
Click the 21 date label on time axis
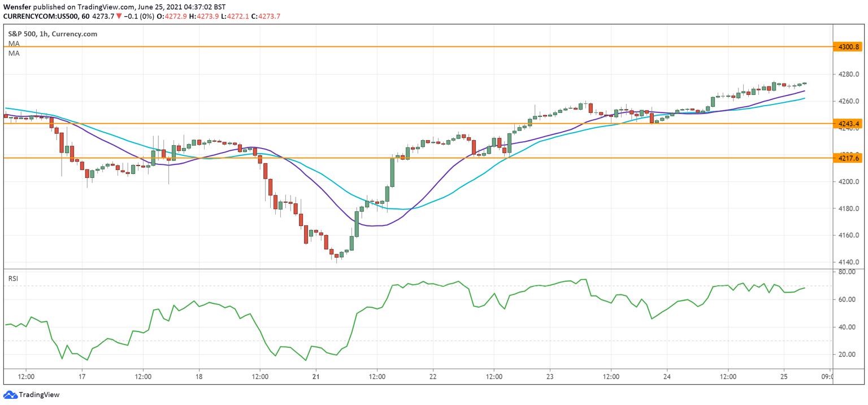[x=315, y=375]
